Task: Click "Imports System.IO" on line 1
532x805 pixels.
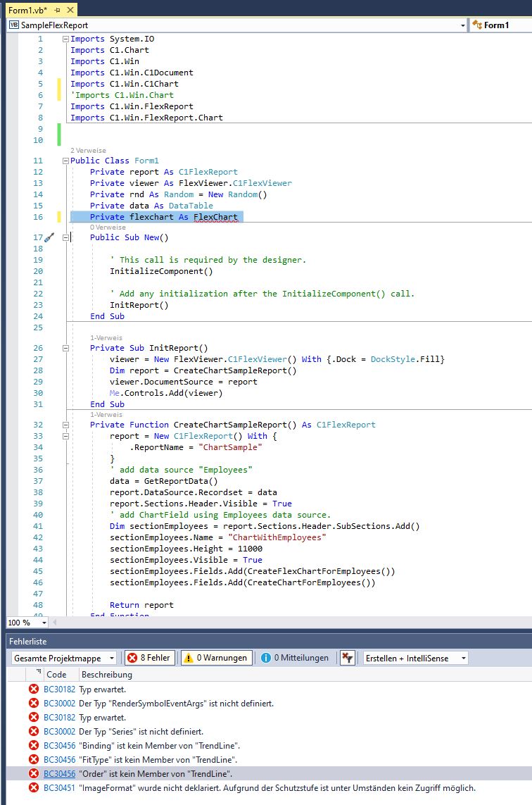Action: (113, 39)
